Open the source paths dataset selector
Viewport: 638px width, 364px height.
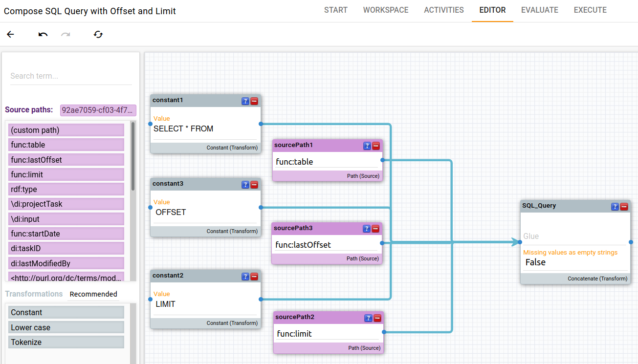coord(98,110)
